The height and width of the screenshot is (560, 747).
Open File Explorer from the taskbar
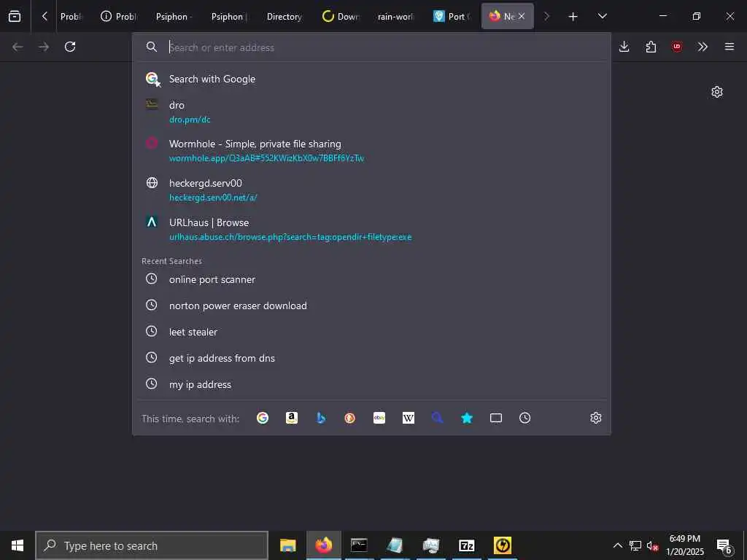(x=287, y=545)
